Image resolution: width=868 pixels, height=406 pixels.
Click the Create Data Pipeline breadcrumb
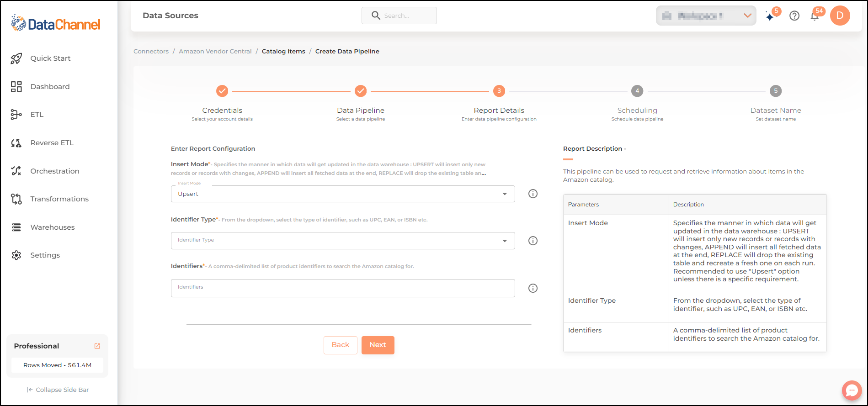click(x=347, y=51)
